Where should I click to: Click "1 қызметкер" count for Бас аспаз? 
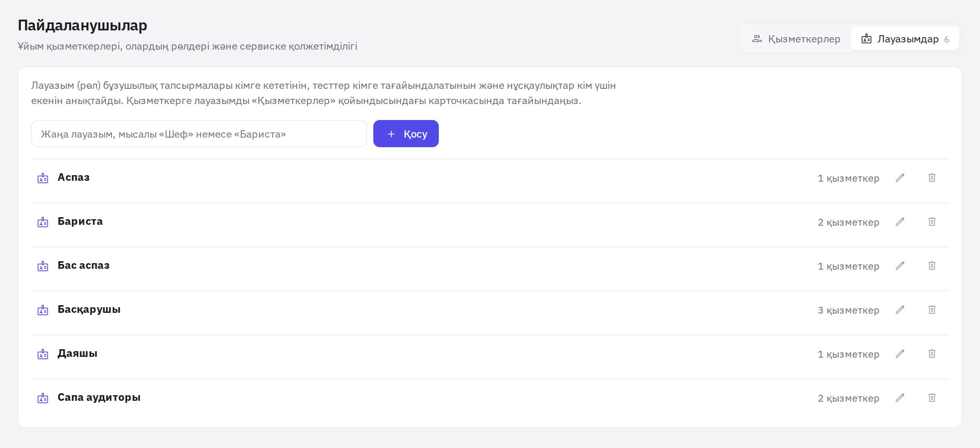coord(849,266)
